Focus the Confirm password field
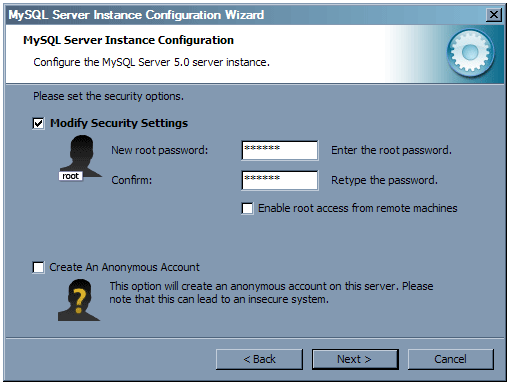510x388 pixels. [x=280, y=180]
